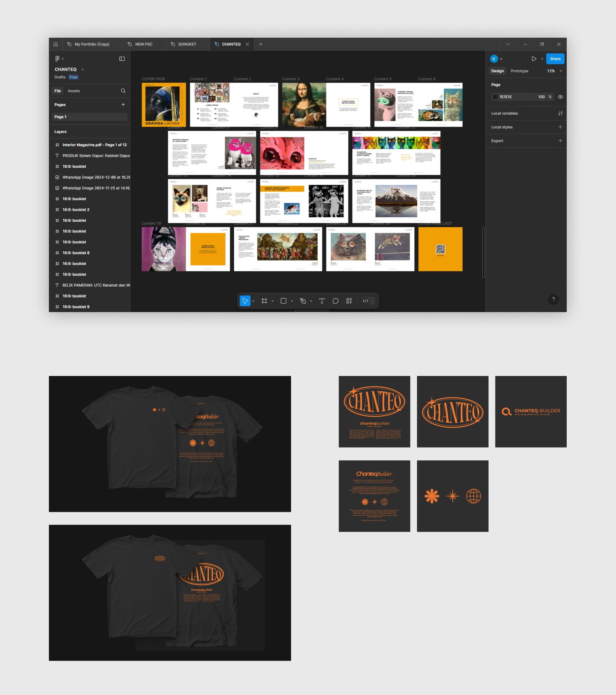616x695 pixels.
Task: Open the Actions components tool
Action: pos(349,301)
